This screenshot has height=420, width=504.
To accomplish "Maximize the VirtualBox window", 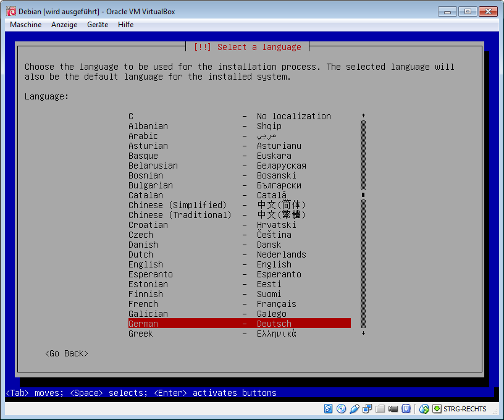I will coord(468,12).
